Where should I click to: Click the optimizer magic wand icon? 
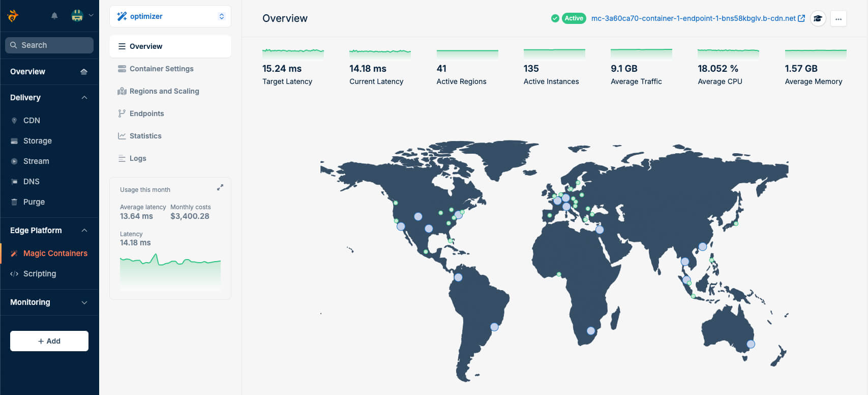pyautogui.click(x=122, y=16)
